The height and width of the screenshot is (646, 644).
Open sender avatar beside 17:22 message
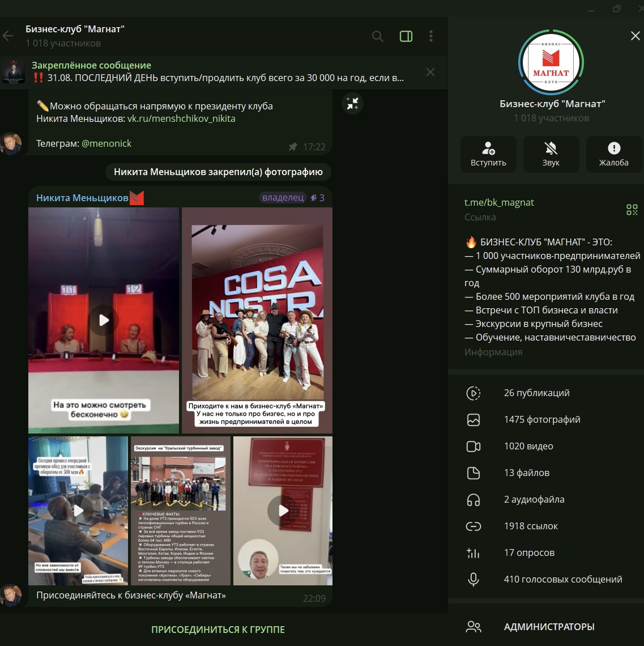[x=11, y=144]
